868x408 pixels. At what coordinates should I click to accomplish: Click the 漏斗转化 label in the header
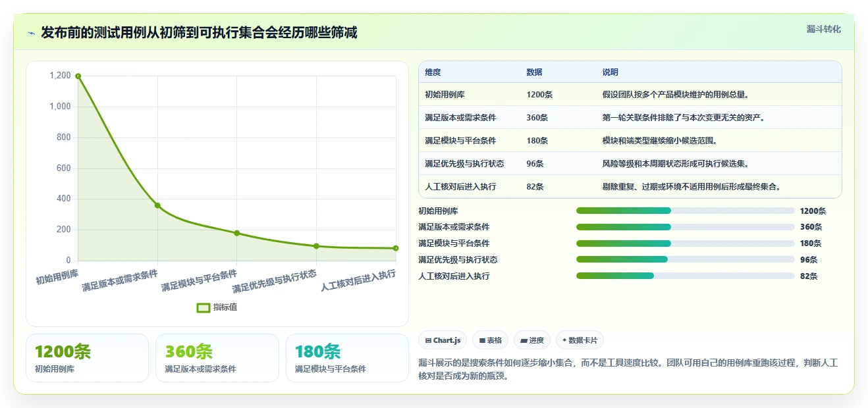click(x=823, y=30)
